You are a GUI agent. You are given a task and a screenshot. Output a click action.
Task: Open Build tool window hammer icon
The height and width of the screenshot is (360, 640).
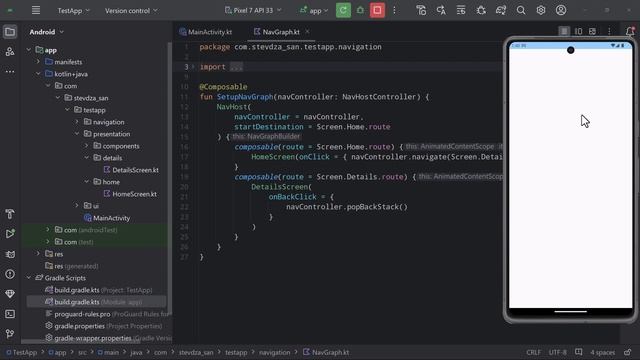tap(10, 214)
